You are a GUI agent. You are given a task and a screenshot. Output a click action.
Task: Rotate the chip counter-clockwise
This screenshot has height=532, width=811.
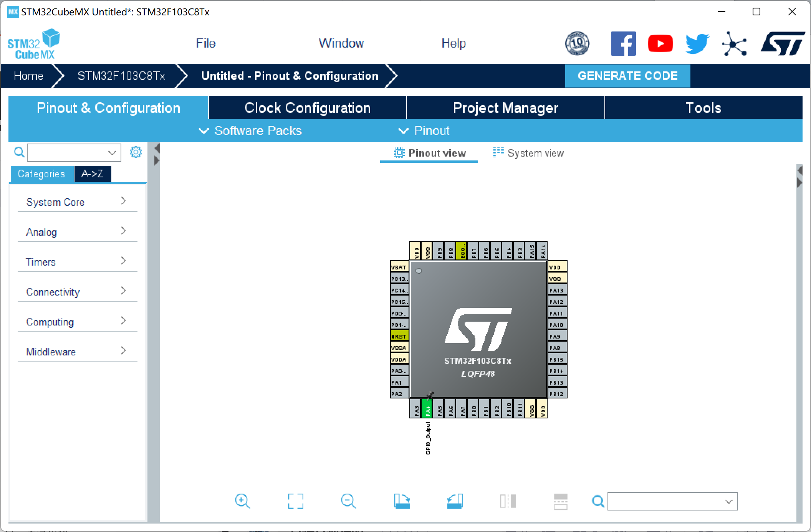point(455,501)
